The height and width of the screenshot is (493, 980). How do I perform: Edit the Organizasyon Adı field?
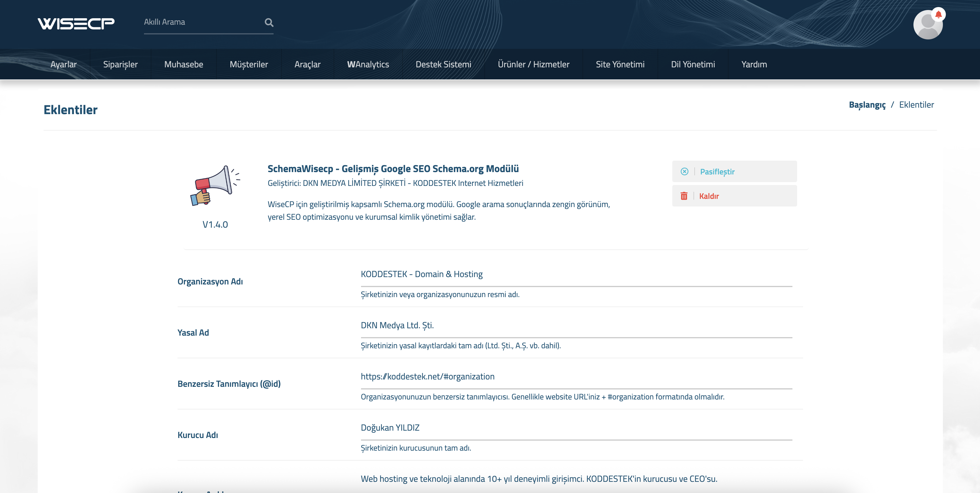click(x=576, y=274)
